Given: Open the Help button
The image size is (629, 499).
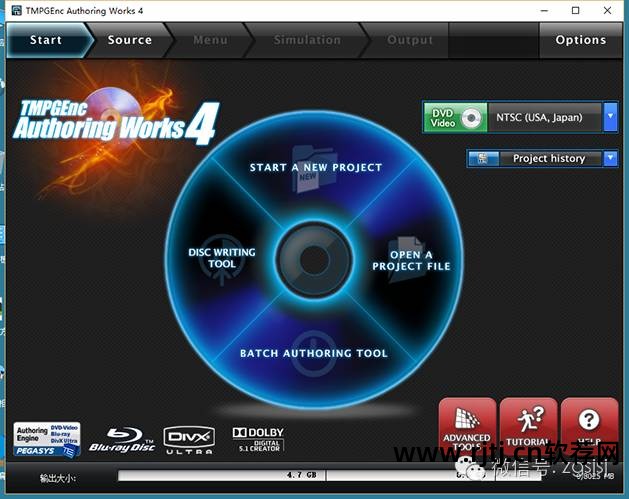Looking at the screenshot, I should pyautogui.click(x=589, y=427).
